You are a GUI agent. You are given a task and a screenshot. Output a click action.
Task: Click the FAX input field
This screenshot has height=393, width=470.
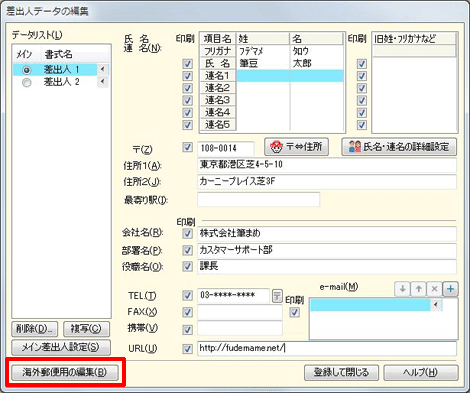pyautogui.click(x=240, y=312)
